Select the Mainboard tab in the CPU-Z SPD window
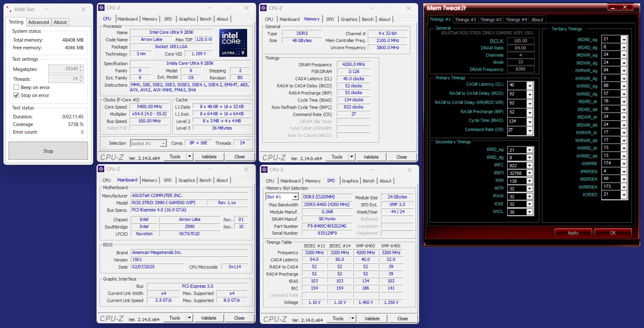644x328 pixels. 290,181
